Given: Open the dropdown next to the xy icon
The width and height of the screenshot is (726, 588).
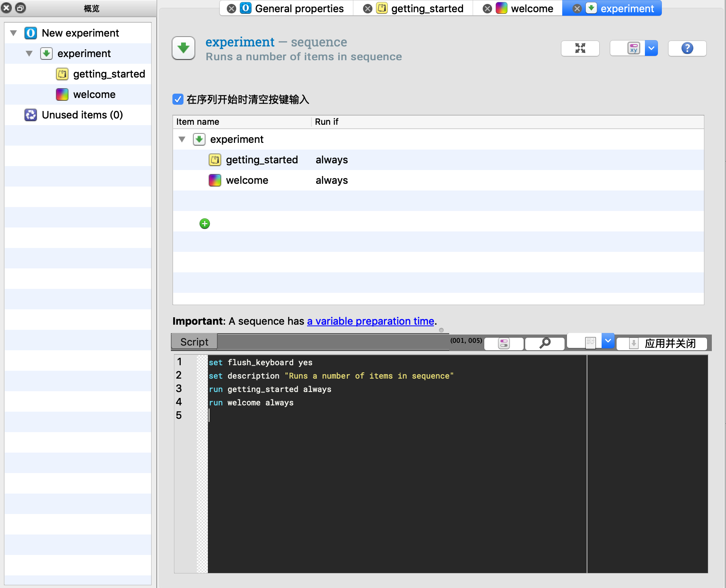Looking at the screenshot, I should coord(652,48).
